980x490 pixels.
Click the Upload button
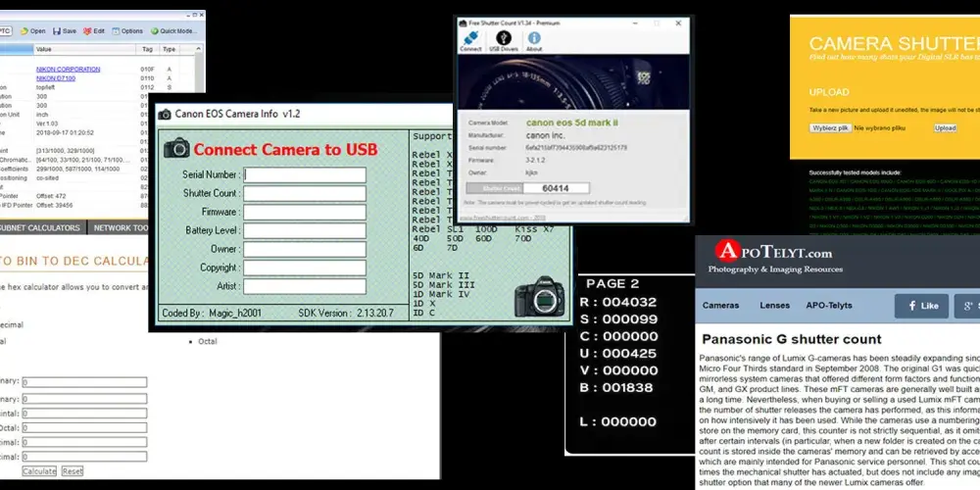[945, 127]
